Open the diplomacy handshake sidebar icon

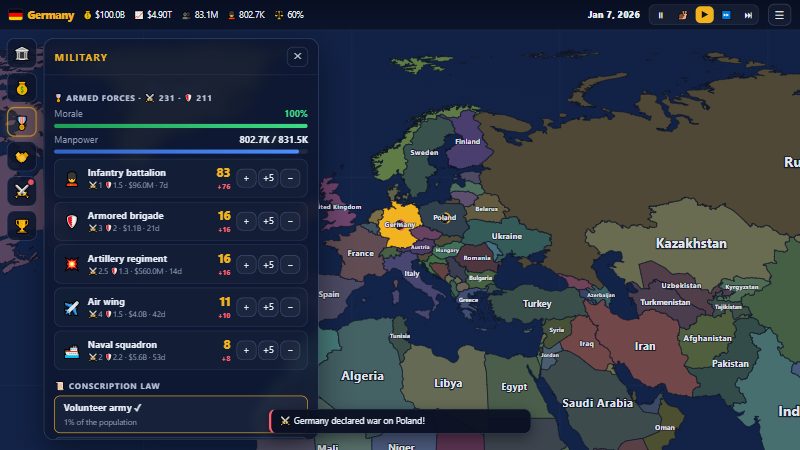[22, 157]
